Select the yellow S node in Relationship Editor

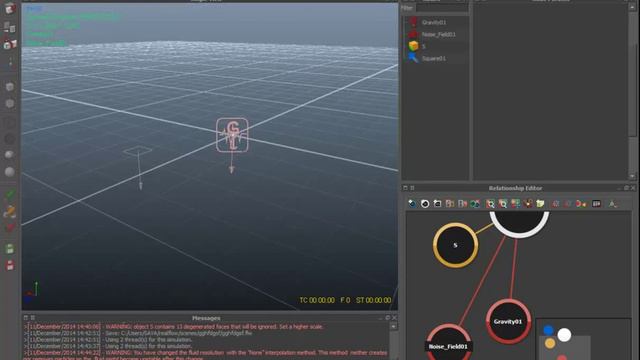coord(455,245)
